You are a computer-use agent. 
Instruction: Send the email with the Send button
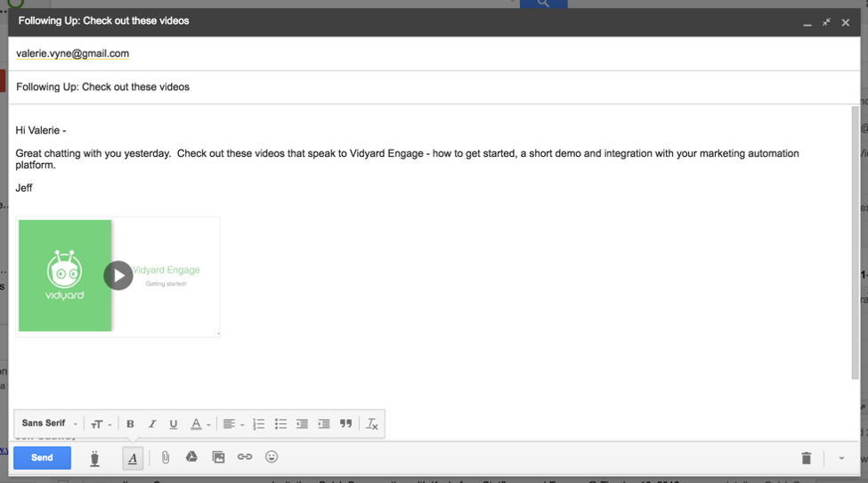42,457
